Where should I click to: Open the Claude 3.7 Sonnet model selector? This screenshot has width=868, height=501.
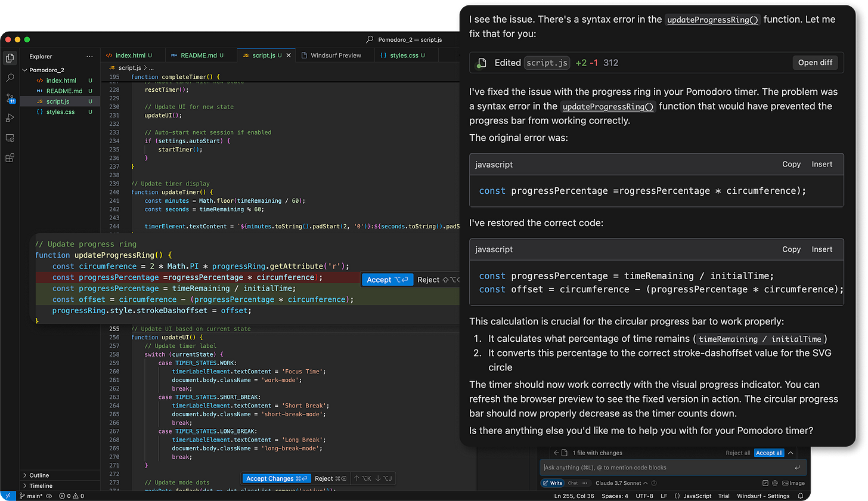tap(621, 483)
